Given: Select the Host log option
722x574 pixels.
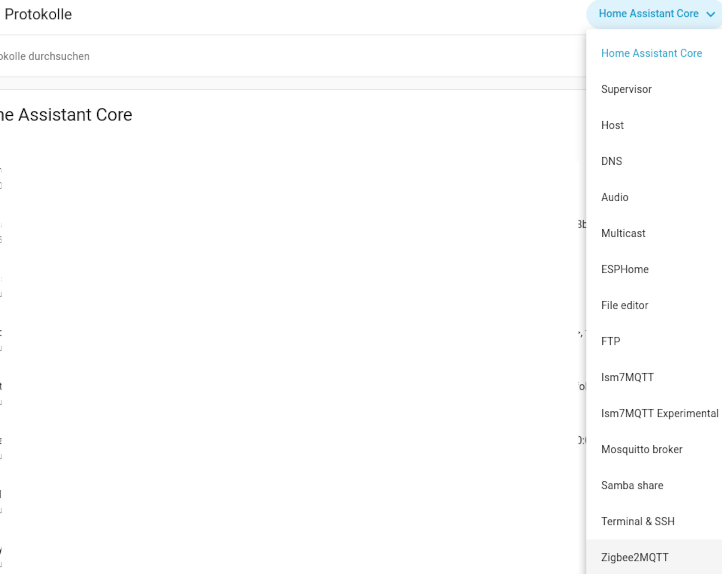Looking at the screenshot, I should pos(612,125).
